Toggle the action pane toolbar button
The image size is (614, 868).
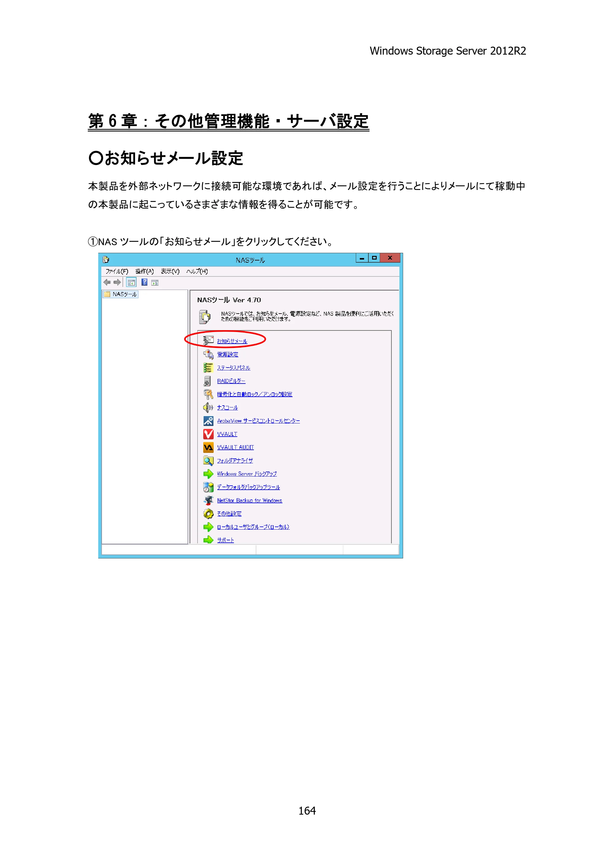coord(155,282)
